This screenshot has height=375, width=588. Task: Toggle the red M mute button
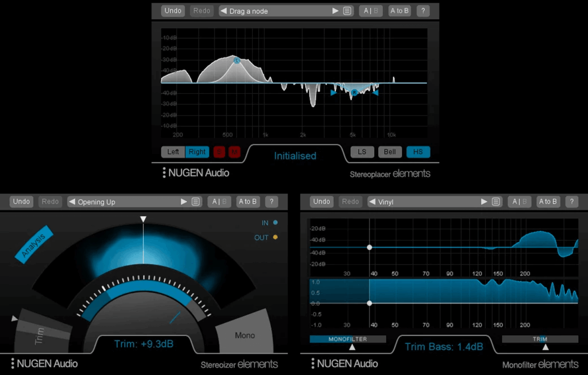coord(234,152)
